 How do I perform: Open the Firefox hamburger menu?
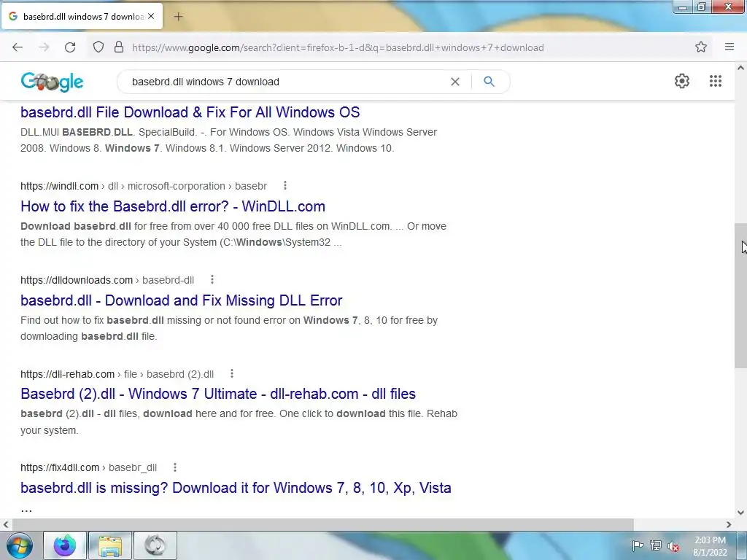click(729, 47)
